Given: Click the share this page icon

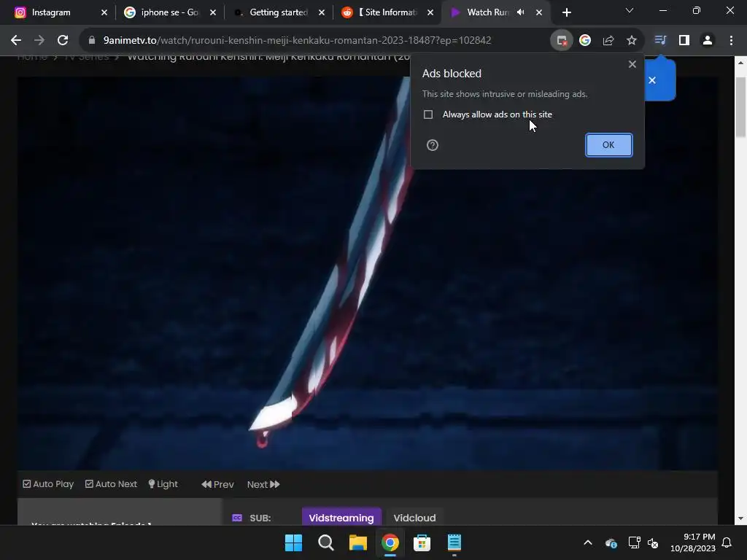Looking at the screenshot, I should click(x=608, y=41).
